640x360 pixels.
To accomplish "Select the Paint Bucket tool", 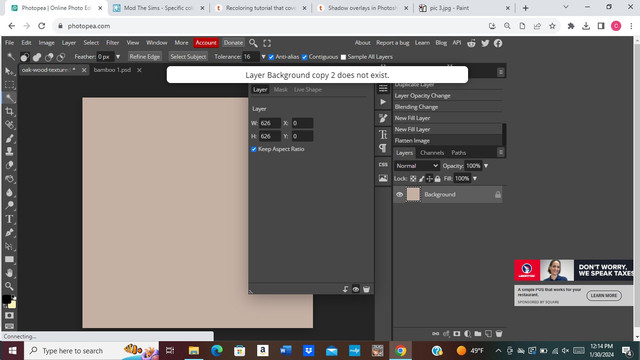I will click(9, 178).
